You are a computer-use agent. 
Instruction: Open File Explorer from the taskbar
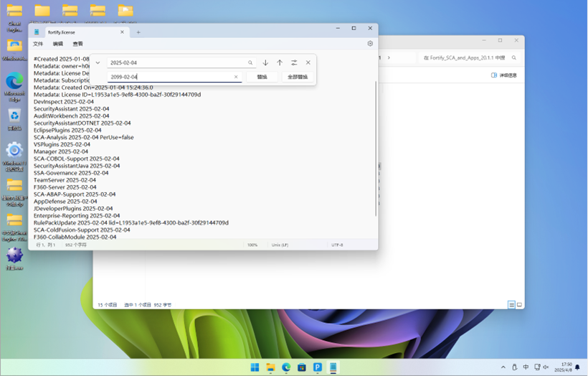click(x=271, y=367)
